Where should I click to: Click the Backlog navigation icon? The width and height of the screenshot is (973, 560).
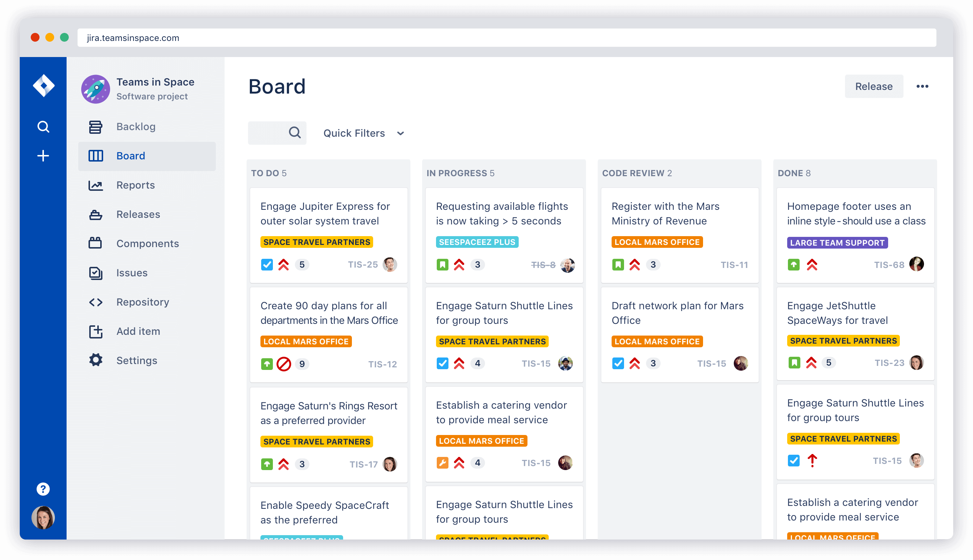pyautogui.click(x=95, y=125)
